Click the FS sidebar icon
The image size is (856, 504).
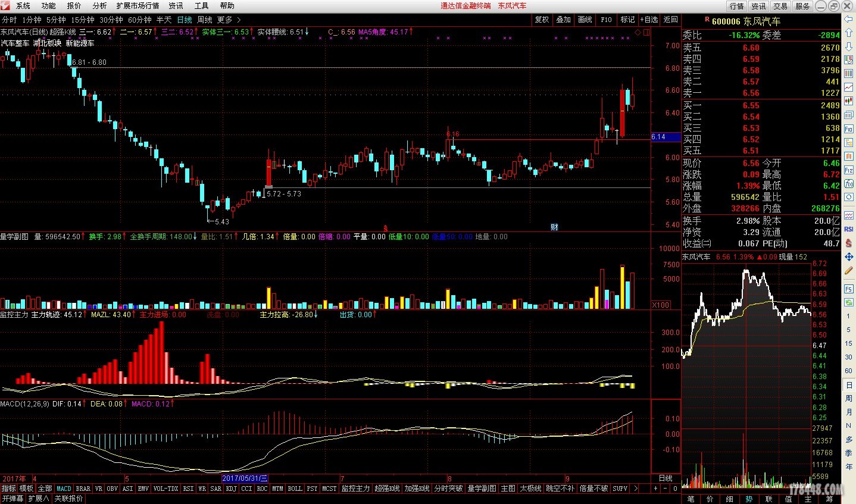pos(849,289)
